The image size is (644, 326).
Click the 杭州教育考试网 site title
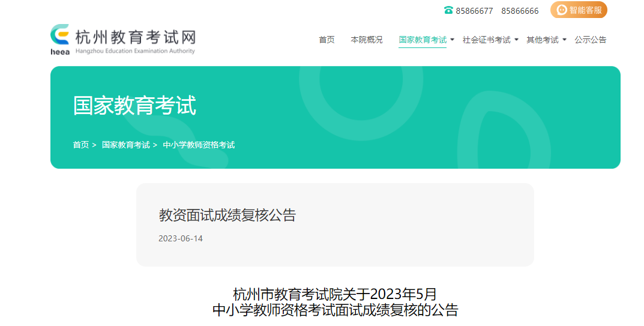point(136,37)
